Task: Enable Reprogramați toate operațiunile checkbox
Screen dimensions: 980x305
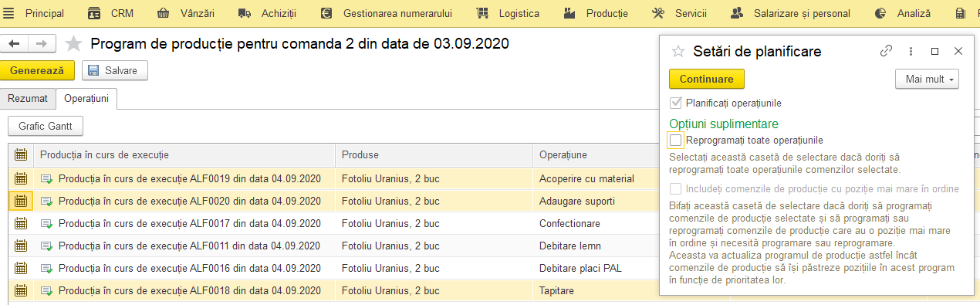Action: coord(676,141)
